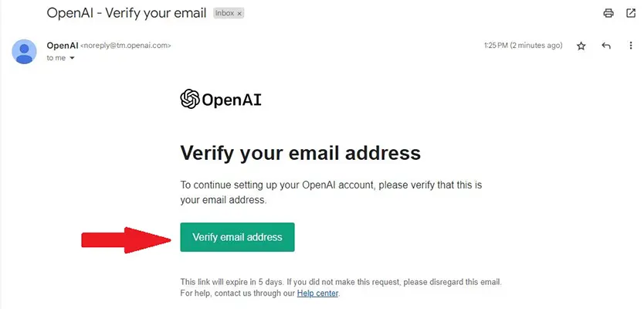Click the "Verify your email address" heading

(300, 153)
